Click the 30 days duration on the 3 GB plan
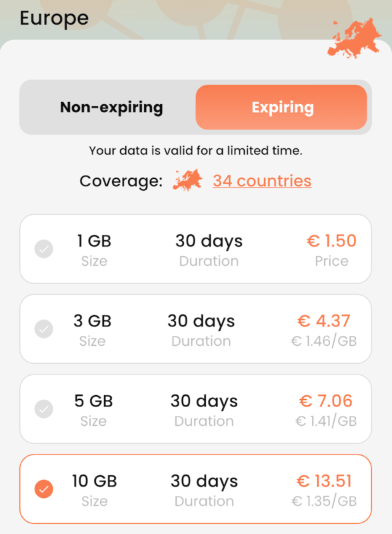 [x=201, y=321]
